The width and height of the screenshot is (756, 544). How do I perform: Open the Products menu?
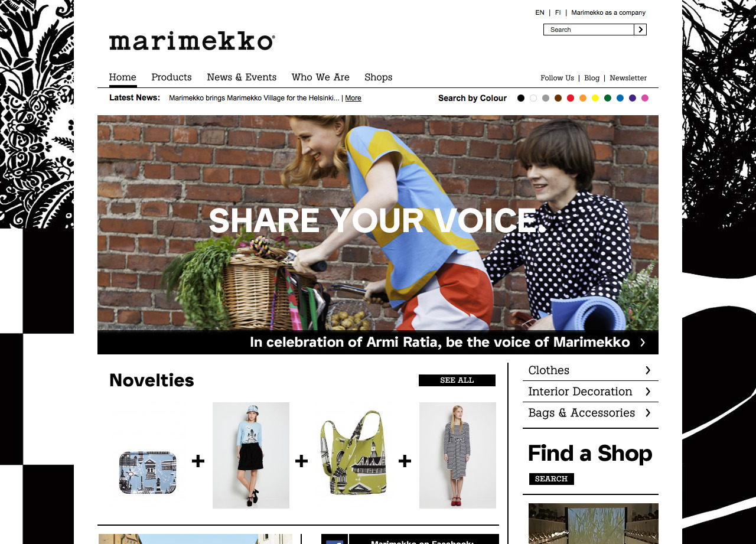pos(171,77)
